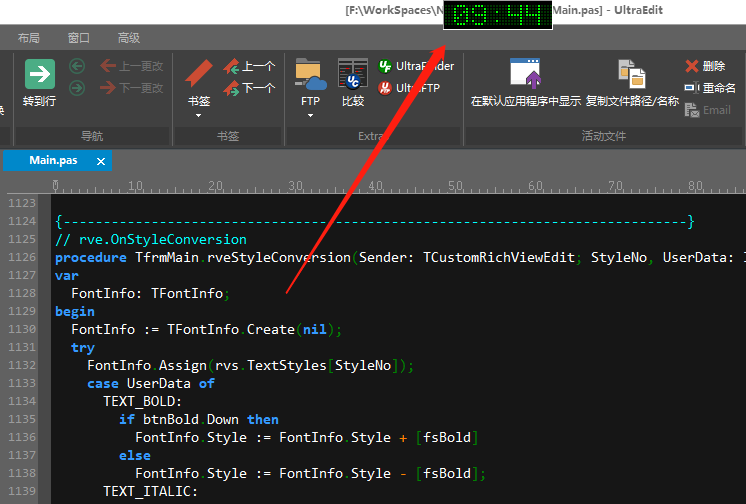Click the navigate forward circle arrow icon

click(x=77, y=88)
